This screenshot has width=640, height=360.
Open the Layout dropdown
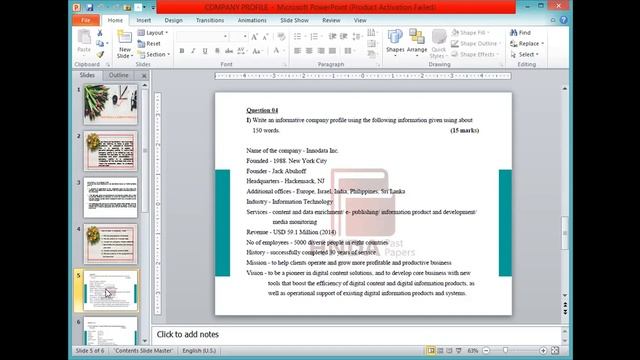153,33
